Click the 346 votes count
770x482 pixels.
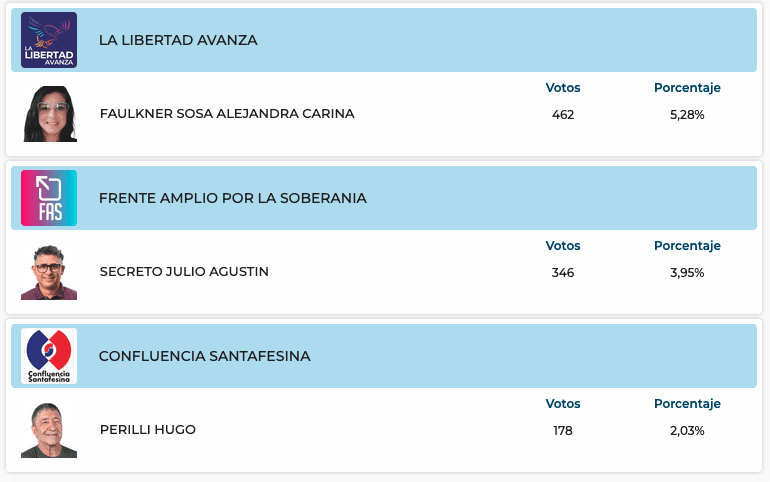coord(563,273)
